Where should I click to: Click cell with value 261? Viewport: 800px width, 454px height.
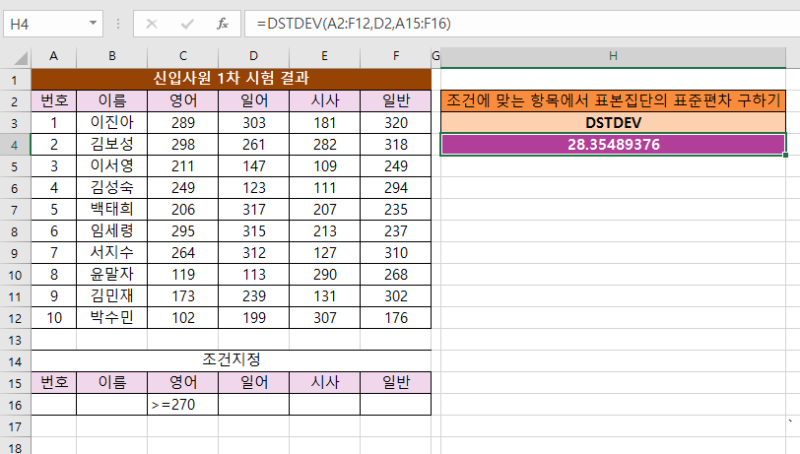pyautogui.click(x=254, y=144)
